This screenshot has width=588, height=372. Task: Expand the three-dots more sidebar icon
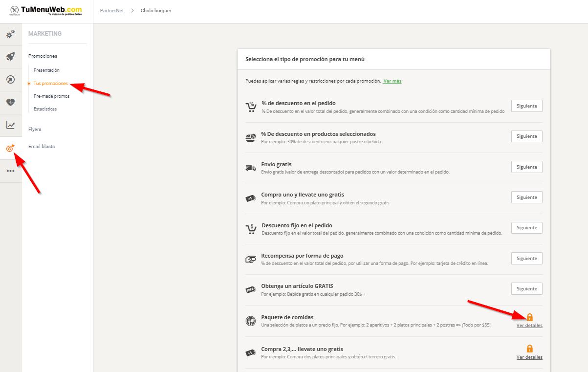click(10, 171)
